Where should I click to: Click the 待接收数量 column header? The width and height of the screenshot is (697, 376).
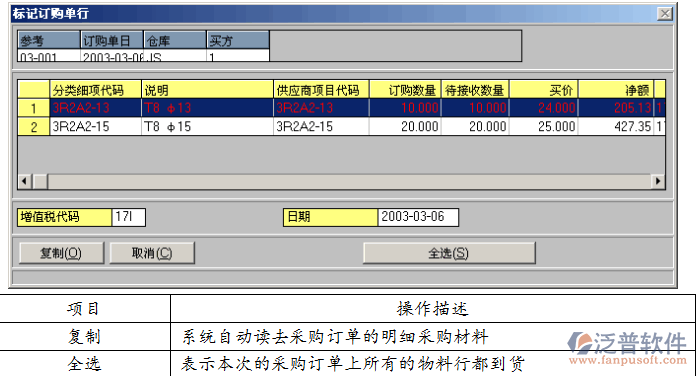(475, 90)
